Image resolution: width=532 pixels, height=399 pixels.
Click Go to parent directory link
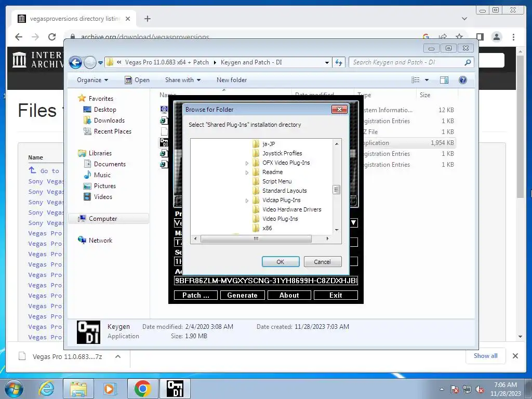click(x=44, y=170)
